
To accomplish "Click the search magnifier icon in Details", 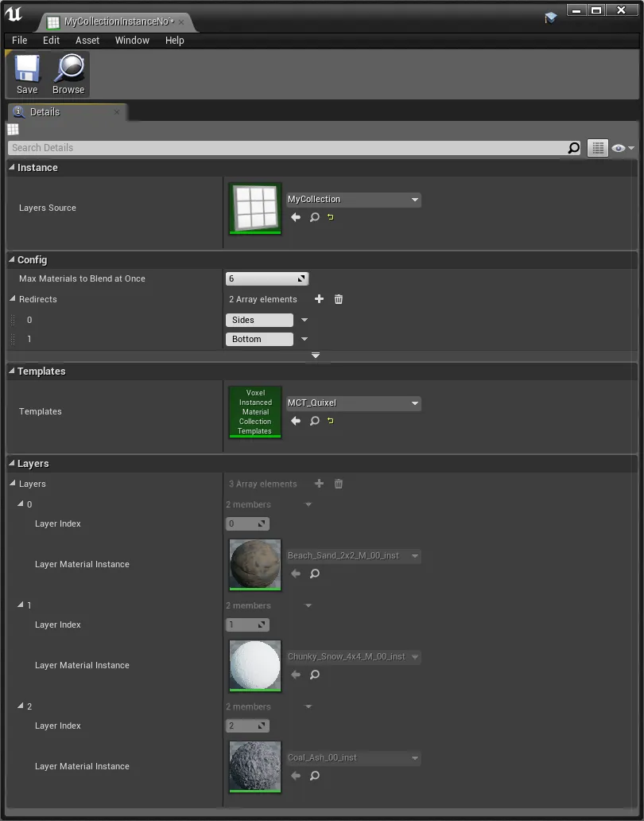I will [x=573, y=148].
